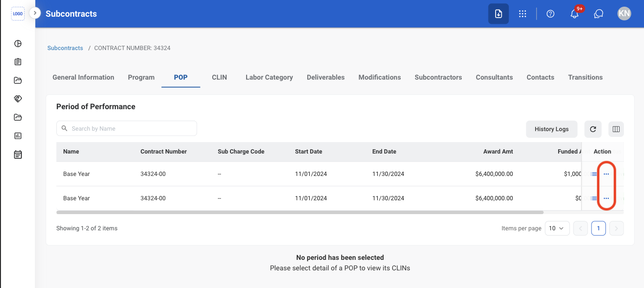The image size is (644, 288).
Task: Switch to the Program tab
Action: click(141, 77)
